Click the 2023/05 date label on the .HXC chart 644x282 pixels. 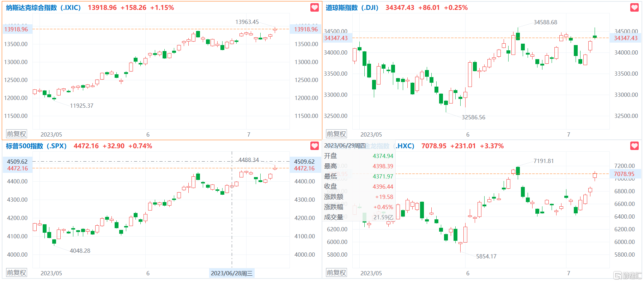point(371,273)
